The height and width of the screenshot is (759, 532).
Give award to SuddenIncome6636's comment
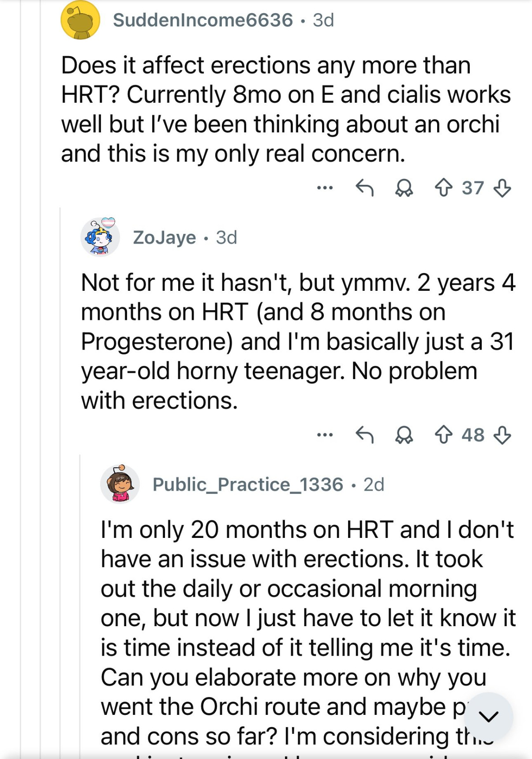404,188
